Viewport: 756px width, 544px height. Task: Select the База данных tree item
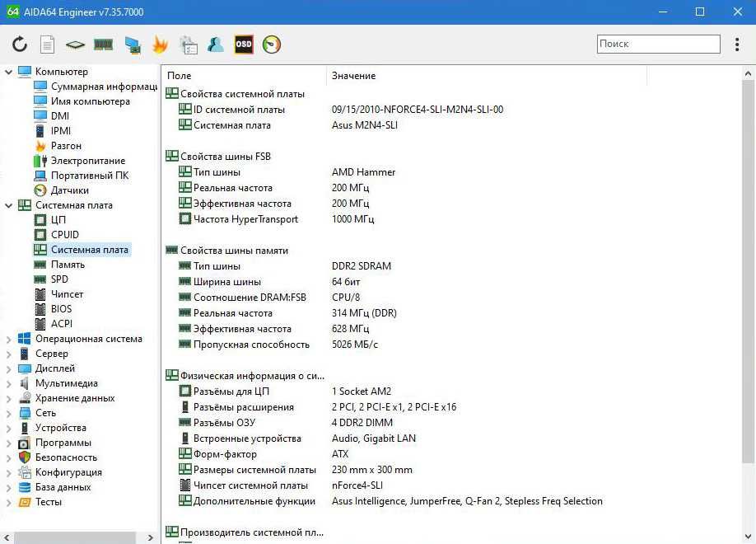pyautogui.click(x=63, y=487)
